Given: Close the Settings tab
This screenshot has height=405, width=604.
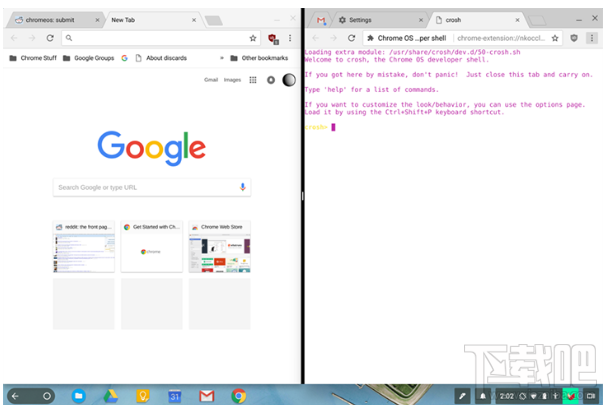Looking at the screenshot, I should tap(421, 20).
